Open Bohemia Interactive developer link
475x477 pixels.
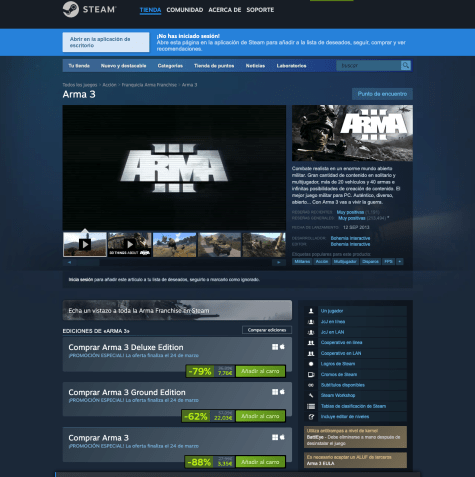[x=350, y=238]
